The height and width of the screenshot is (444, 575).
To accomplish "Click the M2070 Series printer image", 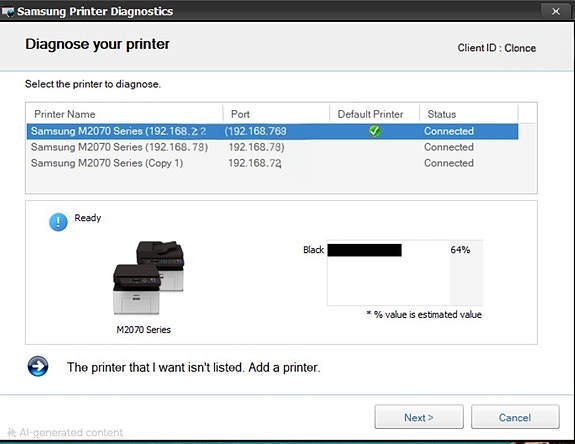I will point(149,278).
